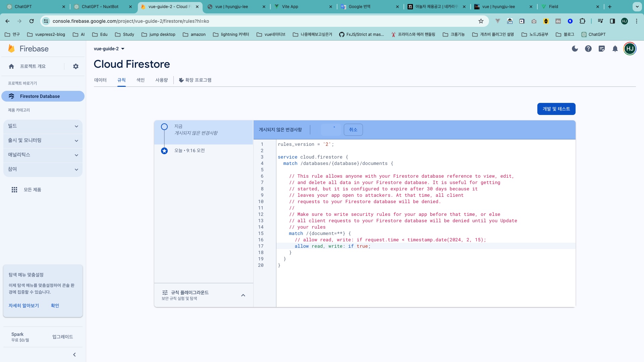This screenshot has width=644, height=362.
Task: Open the vue-guide-2 project selector dropdown
Action: point(109,49)
